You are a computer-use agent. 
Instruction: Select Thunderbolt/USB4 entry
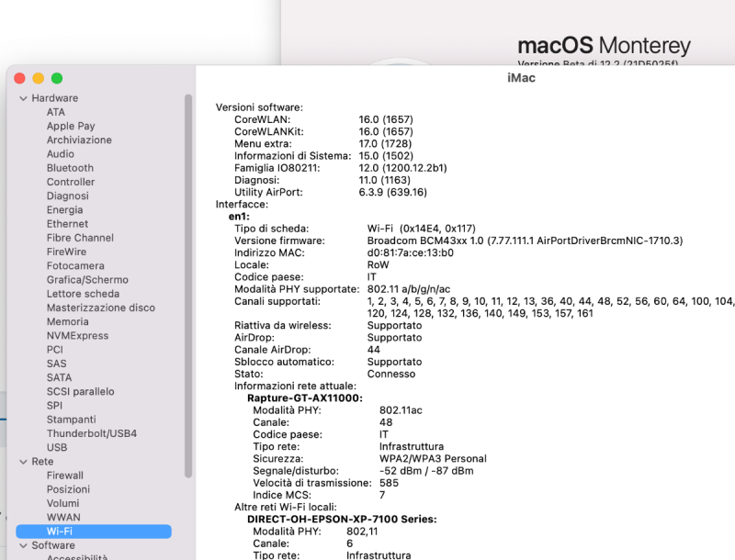click(x=91, y=433)
